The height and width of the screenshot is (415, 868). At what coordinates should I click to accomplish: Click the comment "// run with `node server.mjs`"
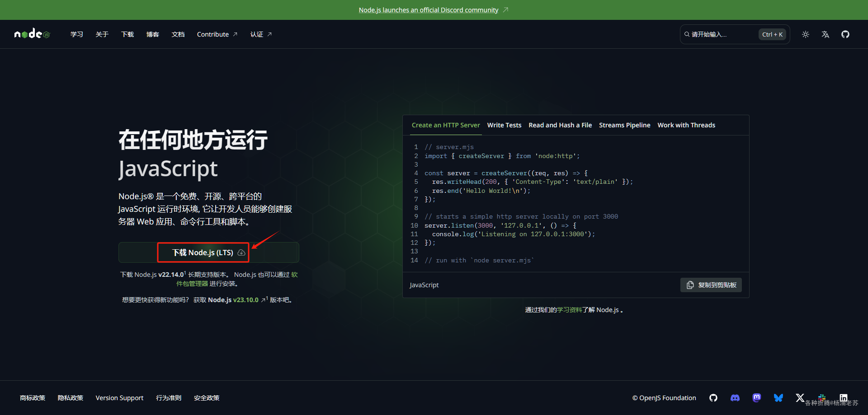coord(479,260)
